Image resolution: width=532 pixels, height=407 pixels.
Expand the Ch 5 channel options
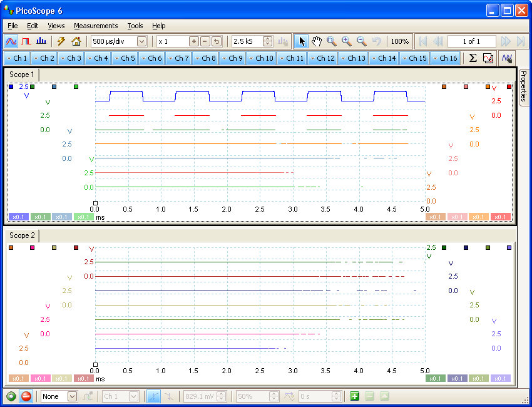(125, 58)
